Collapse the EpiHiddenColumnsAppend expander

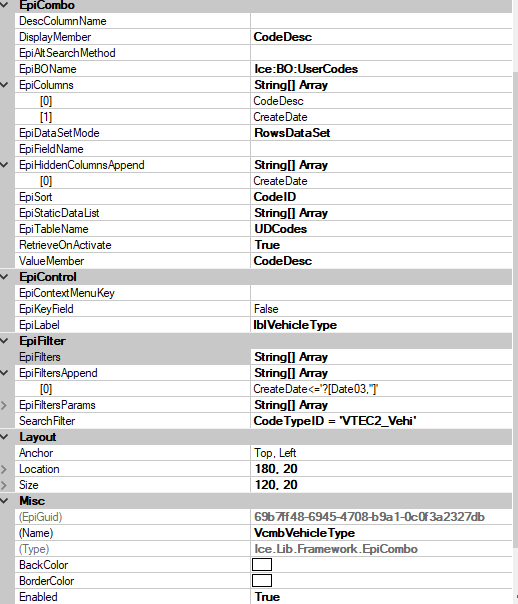pos(4,165)
